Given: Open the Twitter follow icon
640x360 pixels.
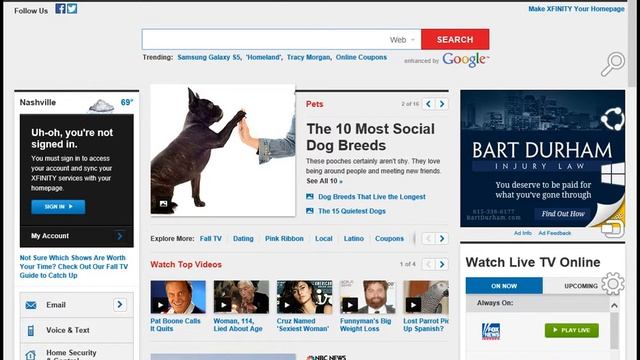Looking at the screenshot, I should tap(72, 9).
